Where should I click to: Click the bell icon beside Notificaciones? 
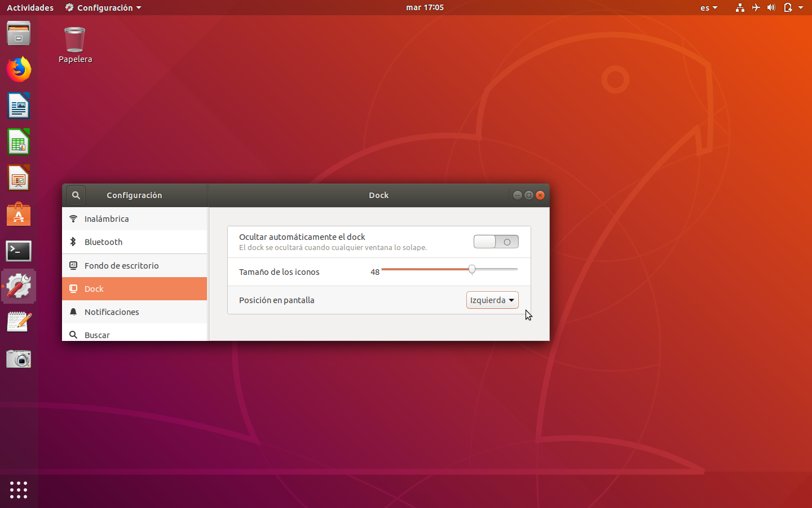pos(73,312)
